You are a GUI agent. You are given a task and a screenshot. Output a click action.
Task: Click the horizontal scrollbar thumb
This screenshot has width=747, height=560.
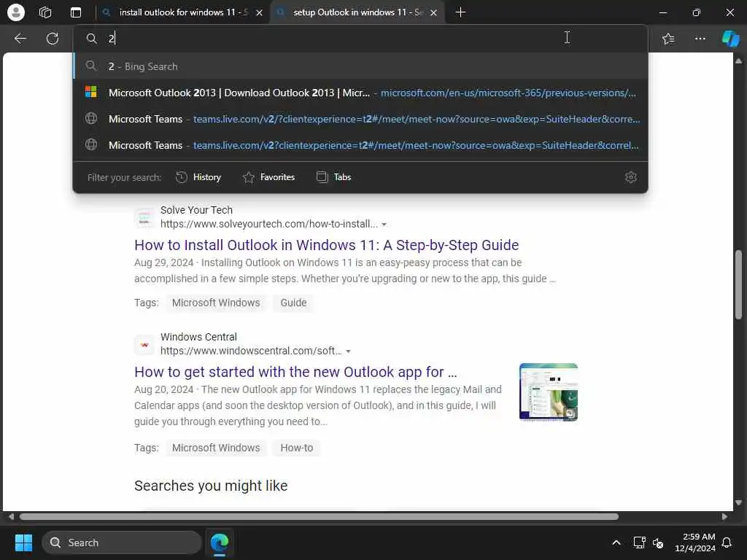click(319, 517)
